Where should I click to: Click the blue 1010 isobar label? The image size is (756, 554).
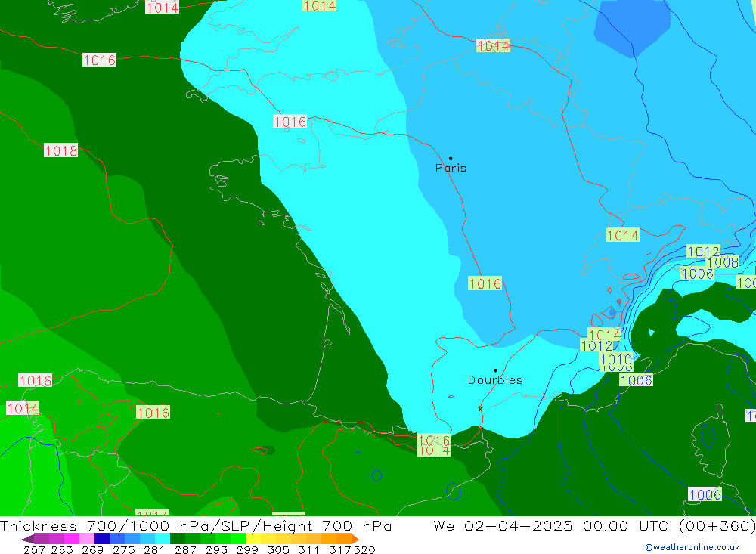coord(616,359)
